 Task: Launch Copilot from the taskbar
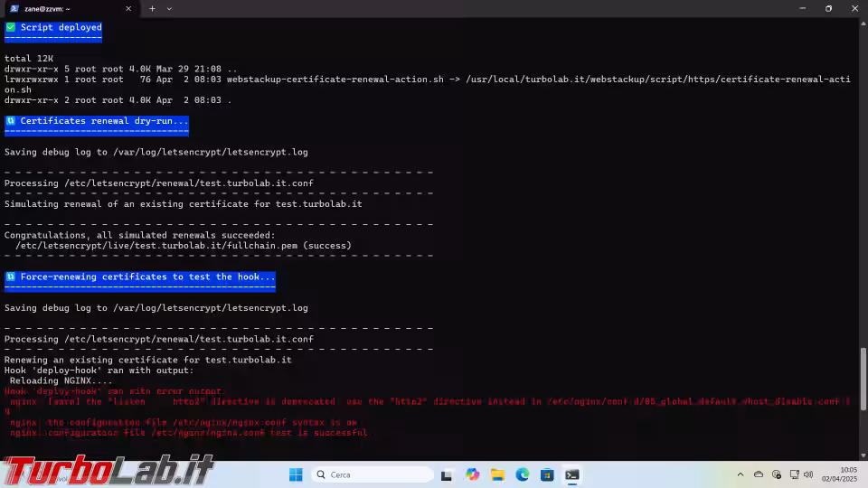click(x=472, y=474)
